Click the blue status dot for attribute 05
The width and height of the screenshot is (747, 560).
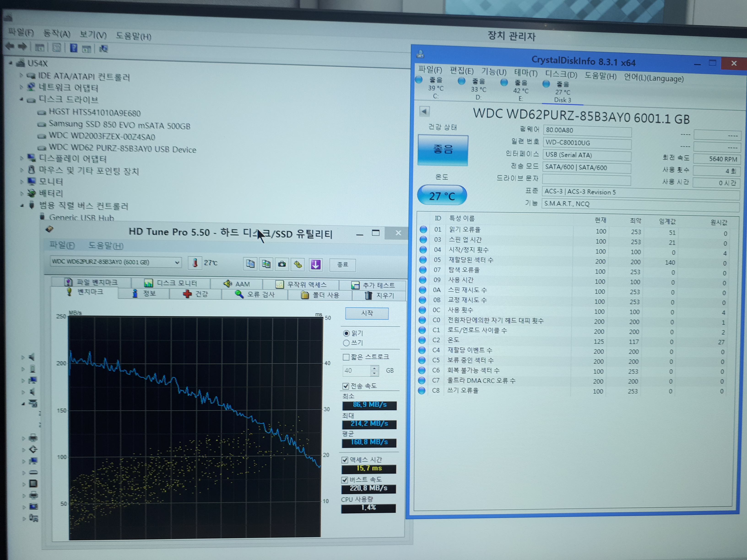point(423,260)
